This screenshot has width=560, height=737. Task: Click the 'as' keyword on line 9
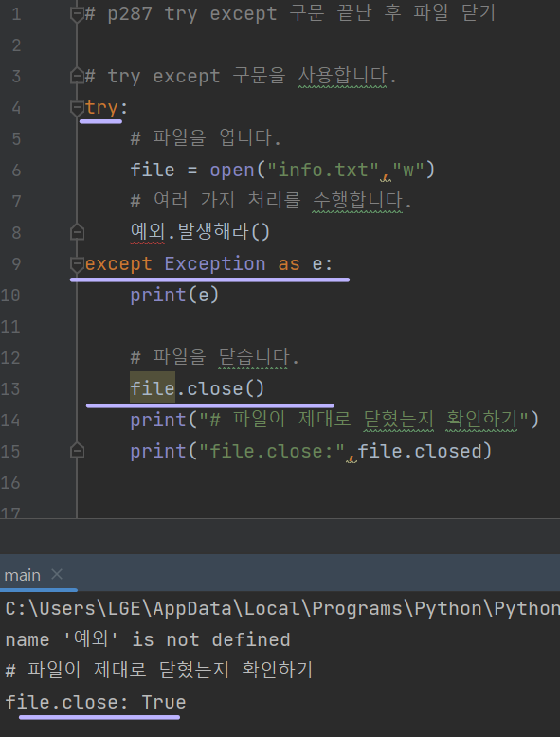(289, 263)
